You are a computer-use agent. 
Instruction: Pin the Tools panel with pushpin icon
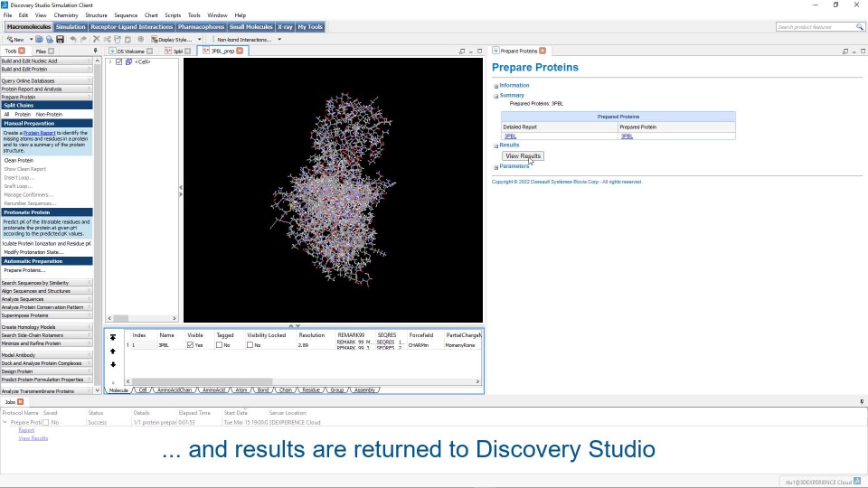tap(95, 51)
